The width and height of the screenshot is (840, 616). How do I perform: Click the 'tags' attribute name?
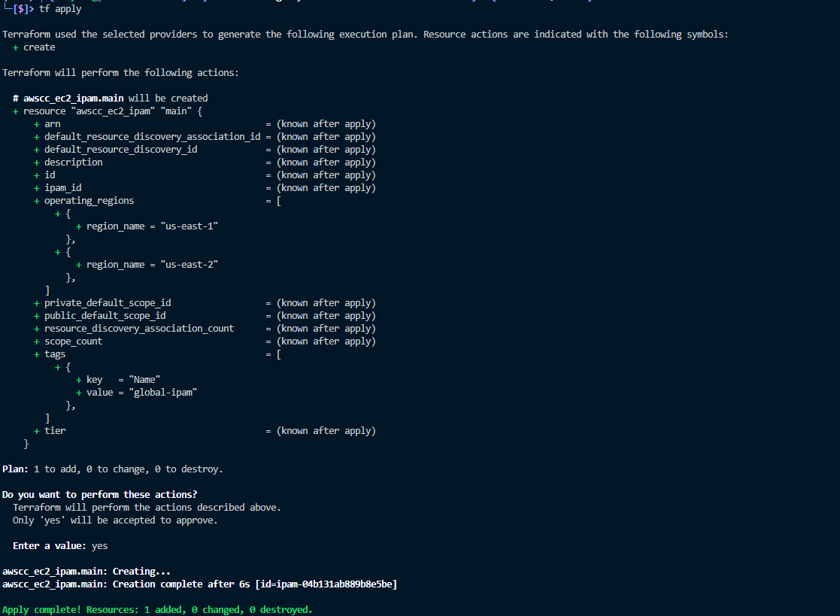click(x=55, y=354)
